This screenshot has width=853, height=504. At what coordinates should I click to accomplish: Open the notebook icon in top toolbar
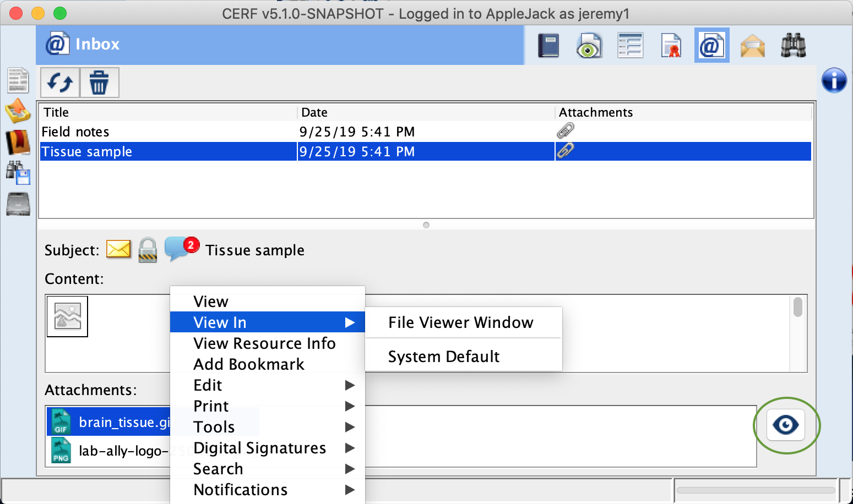pyautogui.click(x=548, y=46)
